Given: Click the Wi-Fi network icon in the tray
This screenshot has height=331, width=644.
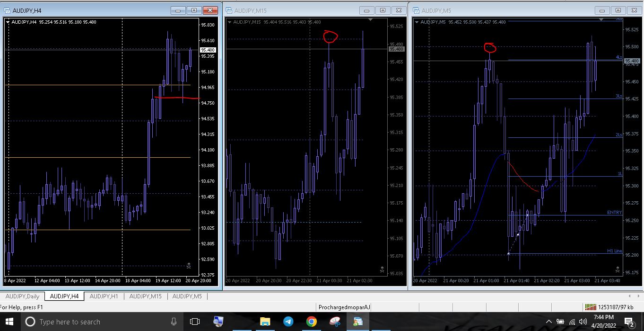Looking at the screenshot, I should (x=572, y=322).
